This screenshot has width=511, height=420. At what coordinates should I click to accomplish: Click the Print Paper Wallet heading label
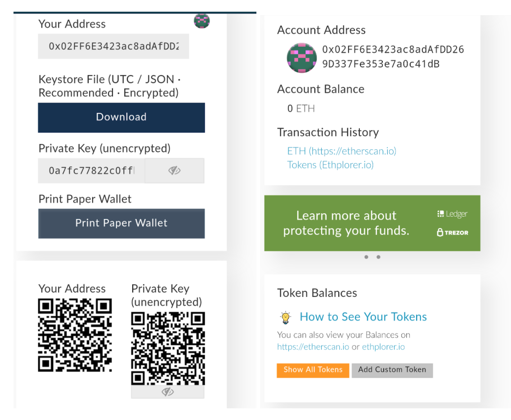[x=85, y=199]
